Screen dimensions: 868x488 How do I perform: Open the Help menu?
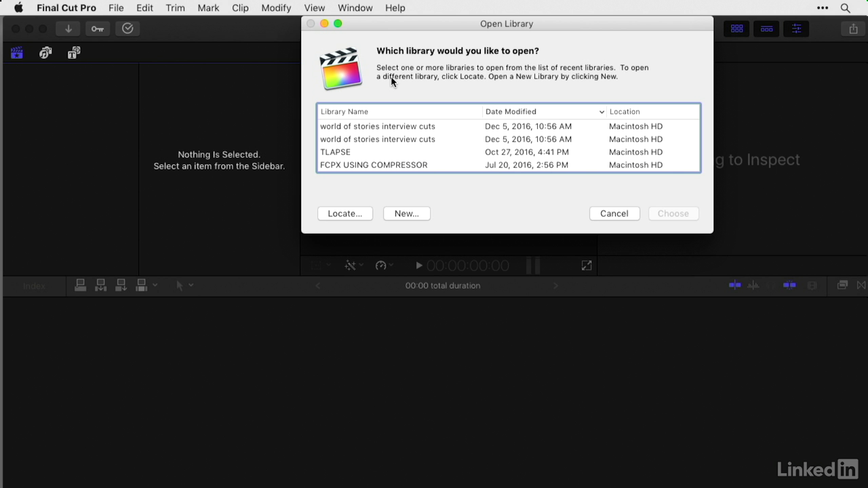point(395,8)
